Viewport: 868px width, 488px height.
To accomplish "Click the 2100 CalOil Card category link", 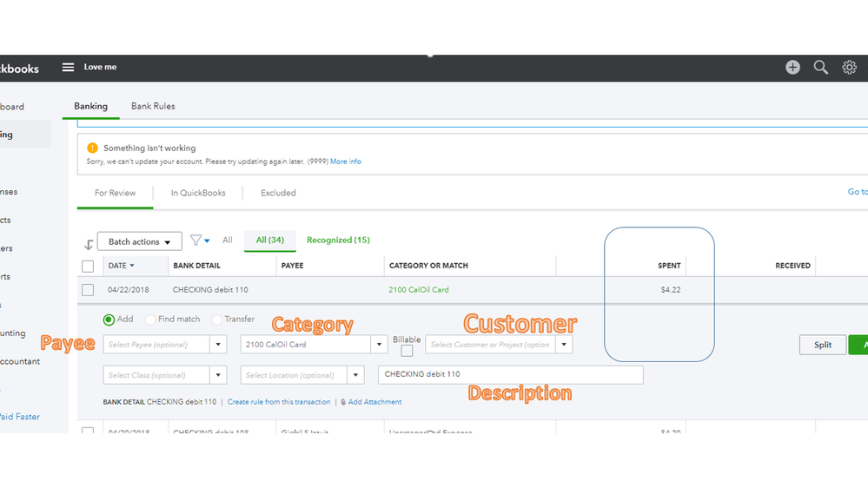I will click(419, 290).
